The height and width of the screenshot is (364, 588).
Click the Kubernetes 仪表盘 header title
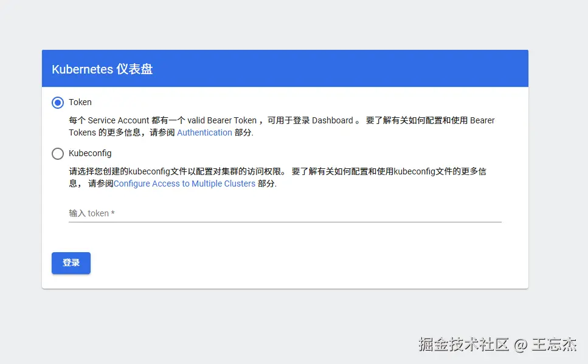click(x=102, y=69)
